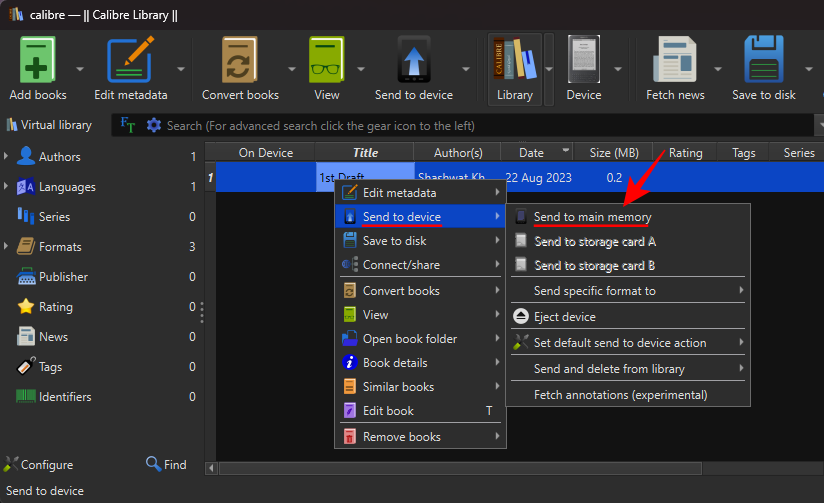
Task: Click the Add books toolbar icon
Action: pos(37,60)
